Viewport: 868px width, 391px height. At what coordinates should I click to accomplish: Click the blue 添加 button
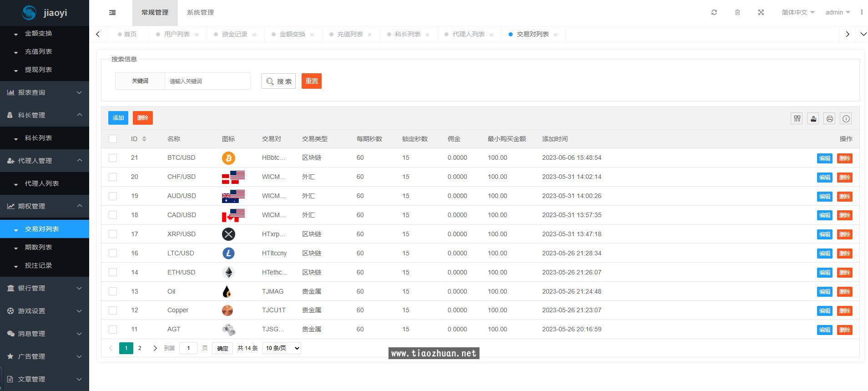118,118
